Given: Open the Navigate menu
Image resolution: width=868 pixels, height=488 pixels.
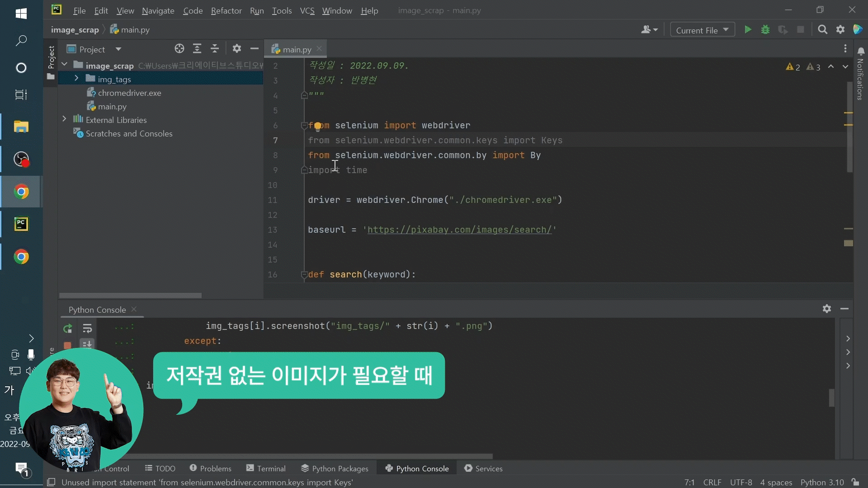Looking at the screenshot, I should pyautogui.click(x=158, y=10).
